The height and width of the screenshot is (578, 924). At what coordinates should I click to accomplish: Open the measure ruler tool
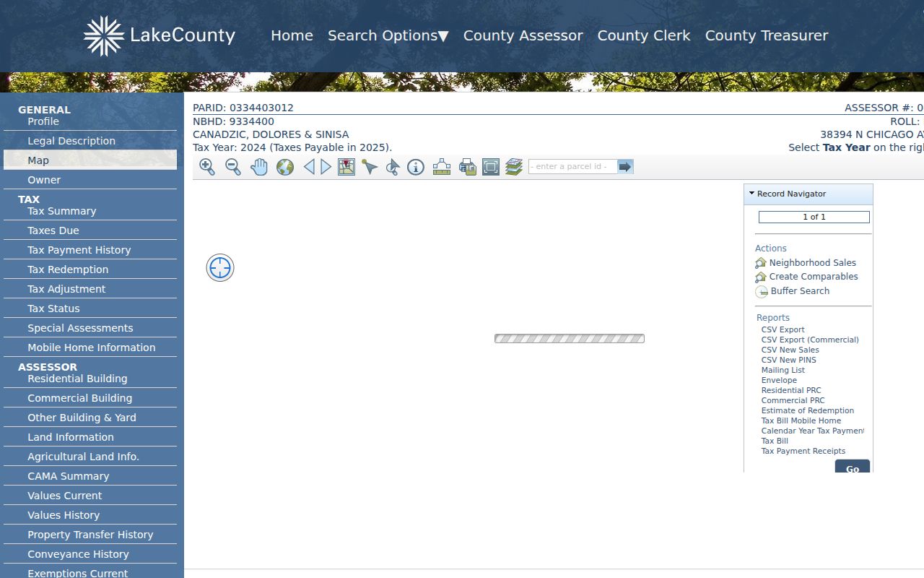coord(442,167)
